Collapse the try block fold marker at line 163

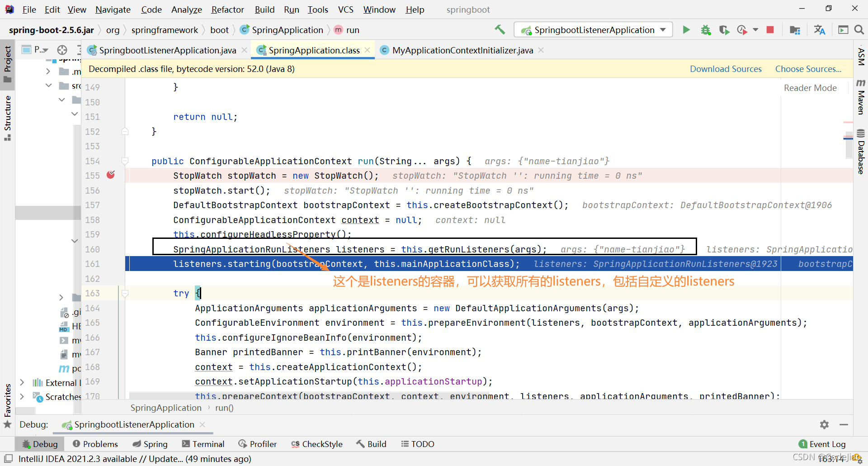(x=125, y=294)
